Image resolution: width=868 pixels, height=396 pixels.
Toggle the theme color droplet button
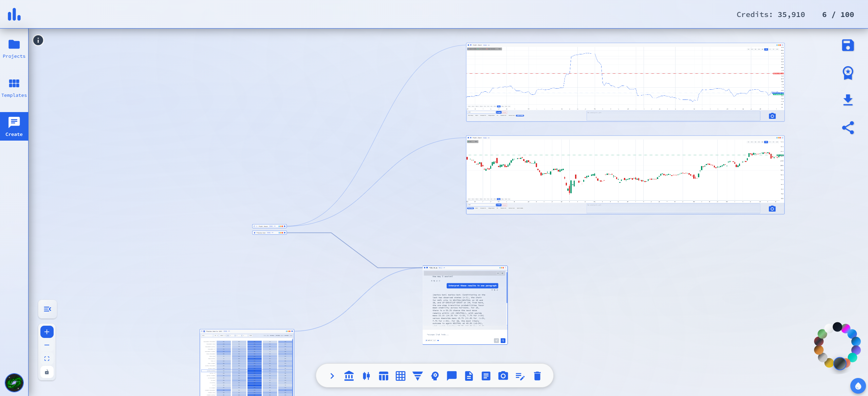[x=858, y=386]
